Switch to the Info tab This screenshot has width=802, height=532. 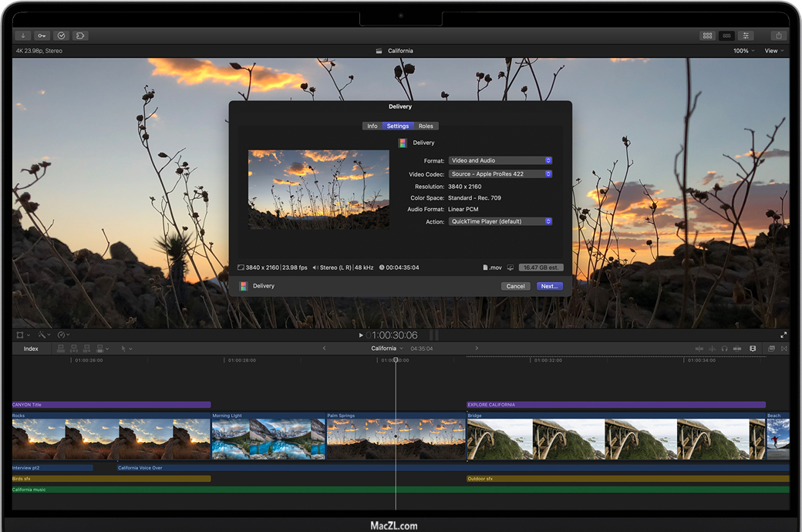[x=372, y=126]
